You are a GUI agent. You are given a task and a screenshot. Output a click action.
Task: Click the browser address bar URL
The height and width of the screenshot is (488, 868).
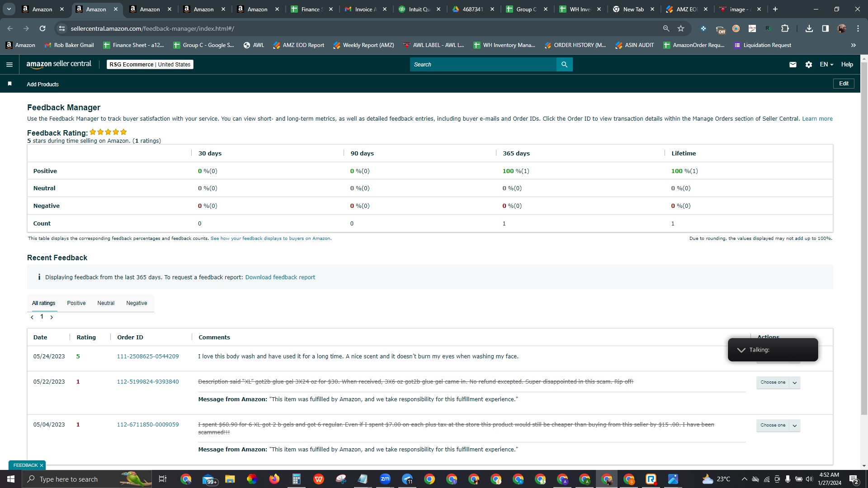152,28
